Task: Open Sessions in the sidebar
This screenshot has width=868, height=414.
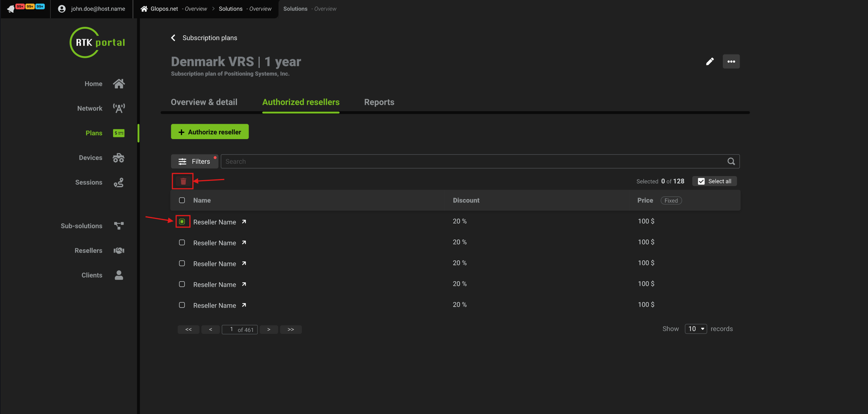Action: pos(89,182)
